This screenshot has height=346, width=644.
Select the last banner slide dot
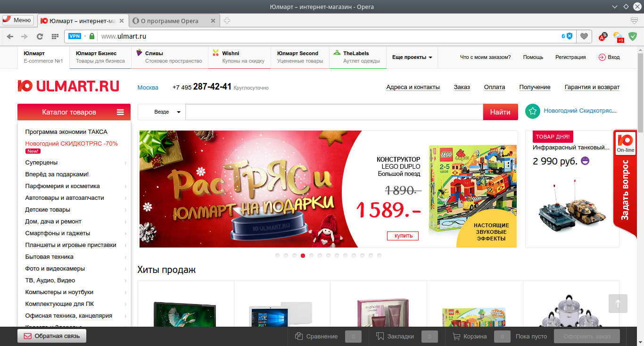click(x=379, y=255)
